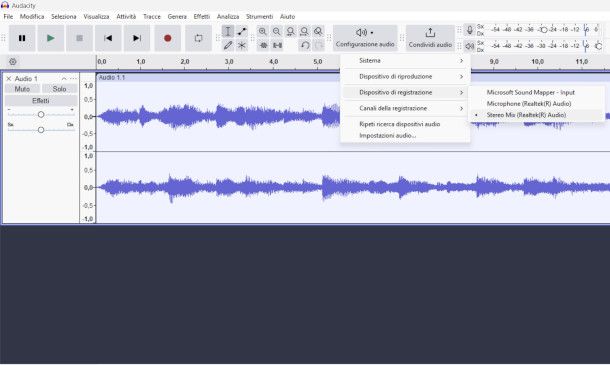
Task: Close the Audio 1 track
Action: (9, 79)
